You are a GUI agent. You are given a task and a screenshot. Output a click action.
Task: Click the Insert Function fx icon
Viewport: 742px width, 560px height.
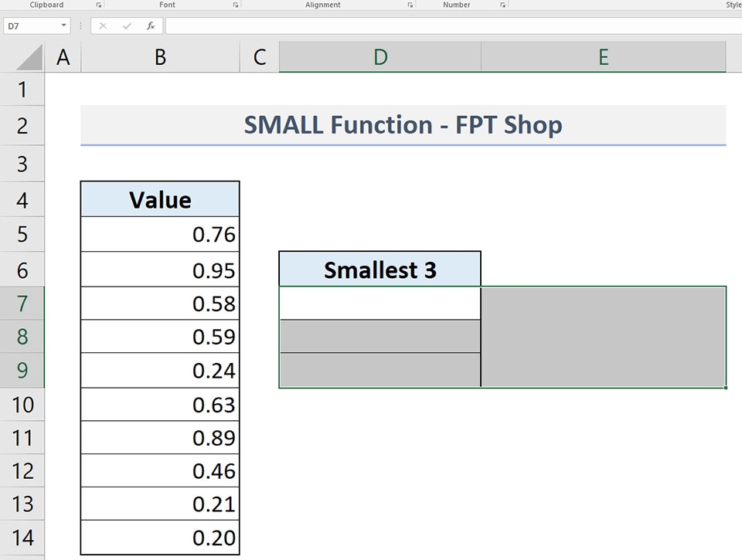[x=151, y=25]
